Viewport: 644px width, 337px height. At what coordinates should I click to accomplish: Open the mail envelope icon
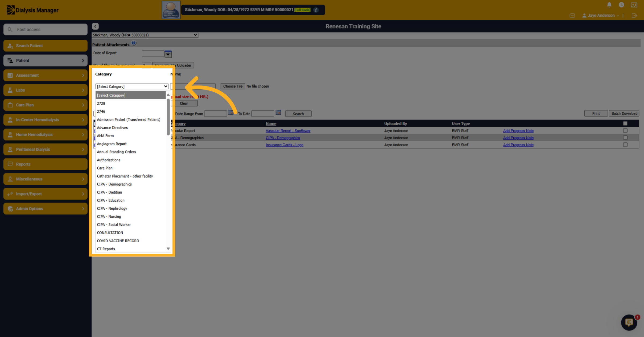tap(572, 16)
